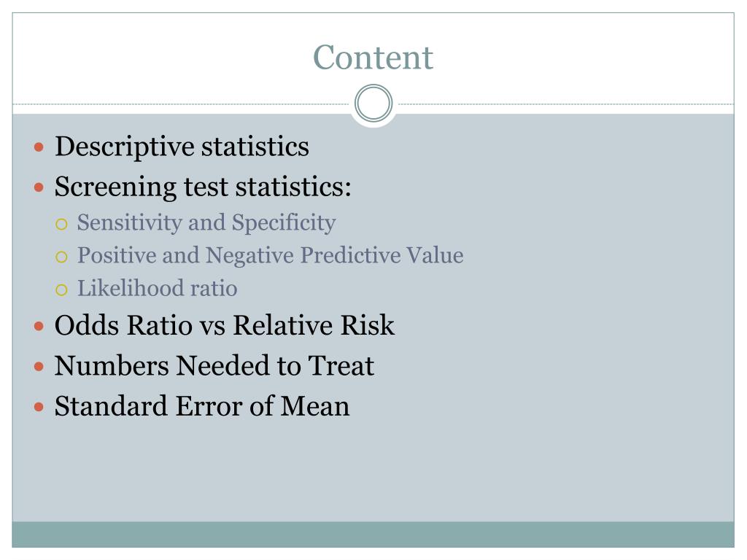Click the hollow yellow bullet before Sensitivity
Image resolution: width=747 pixels, height=560 pixels.
click(x=61, y=225)
